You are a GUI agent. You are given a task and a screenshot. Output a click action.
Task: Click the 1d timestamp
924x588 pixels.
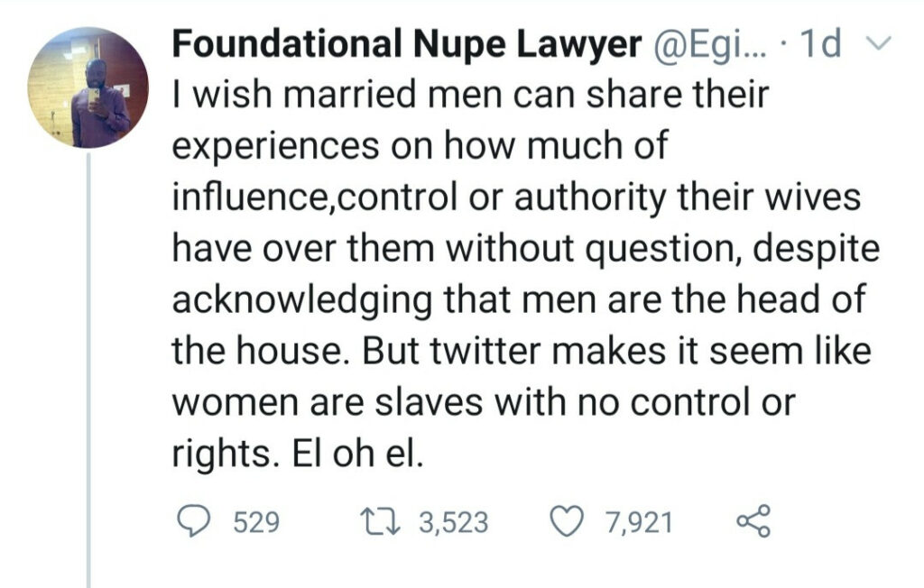(821, 44)
